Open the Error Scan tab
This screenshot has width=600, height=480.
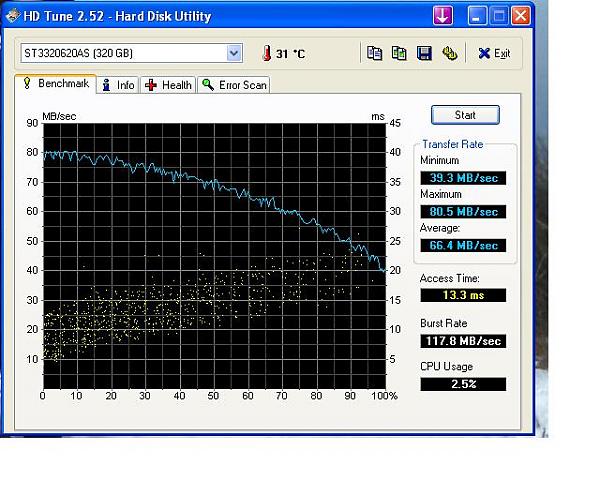pos(234,85)
